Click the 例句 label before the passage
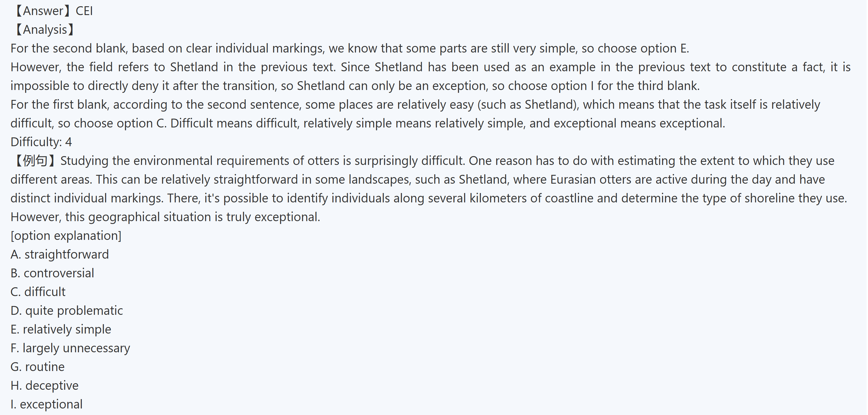Viewport: 868px width, 415px height. point(35,161)
